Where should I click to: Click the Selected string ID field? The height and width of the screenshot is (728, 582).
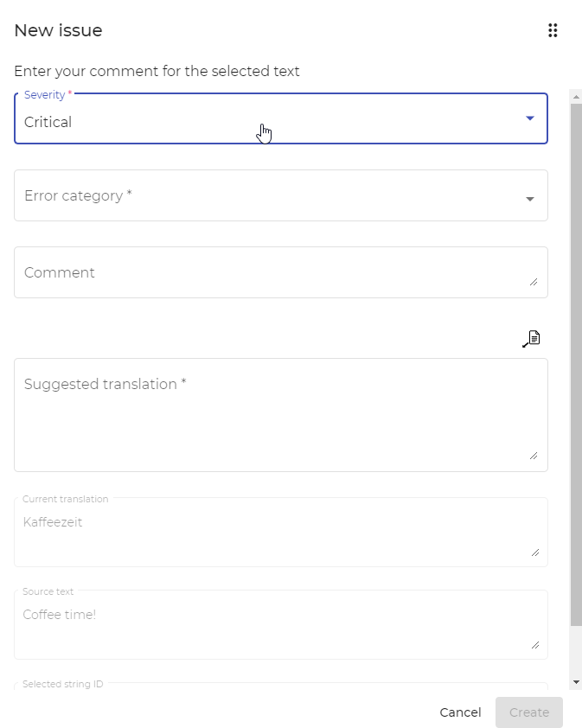[281, 686]
